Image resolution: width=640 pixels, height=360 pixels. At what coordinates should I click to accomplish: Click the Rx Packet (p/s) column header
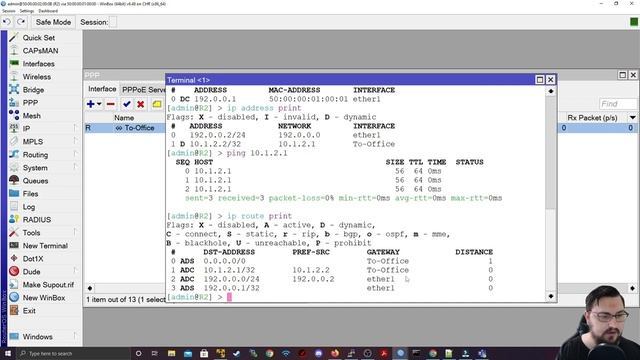[x=592, y=118]
